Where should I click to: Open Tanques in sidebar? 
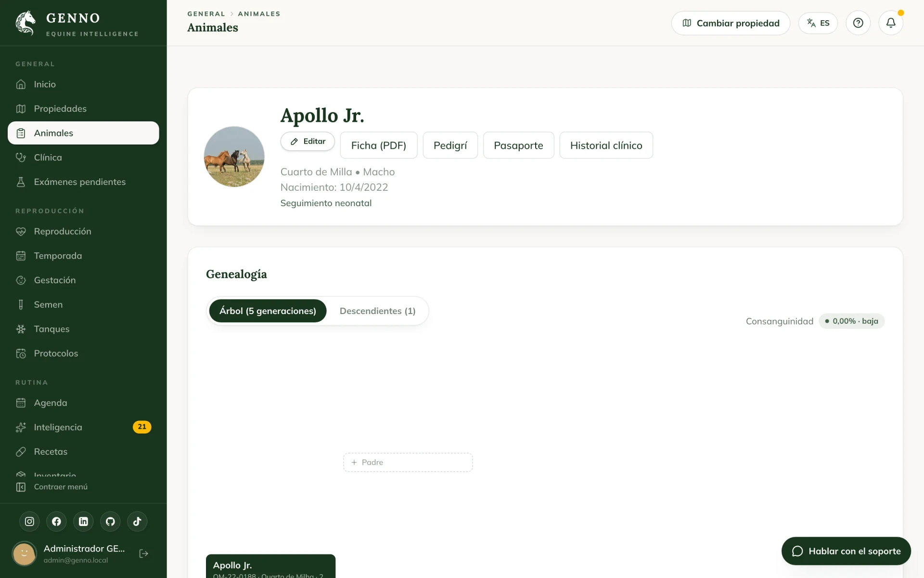(83, 329)
